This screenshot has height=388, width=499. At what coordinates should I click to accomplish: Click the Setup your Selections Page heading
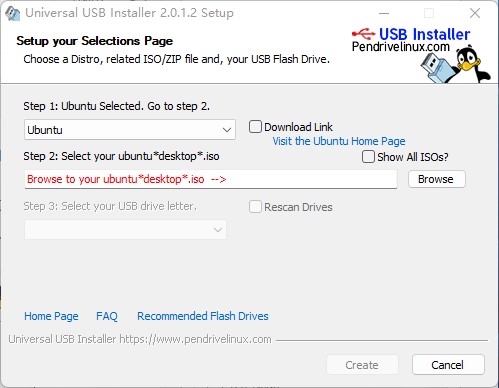click(x=95, y=41)
